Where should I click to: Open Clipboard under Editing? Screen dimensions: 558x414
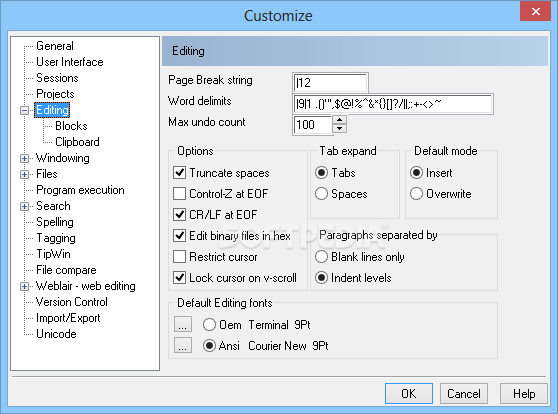pyautogui.click(x=77, y=142)
